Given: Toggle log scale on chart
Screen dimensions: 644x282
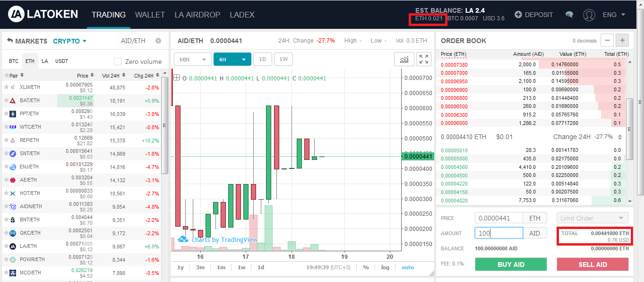Looking at the screenshot, I should (386, 267).
